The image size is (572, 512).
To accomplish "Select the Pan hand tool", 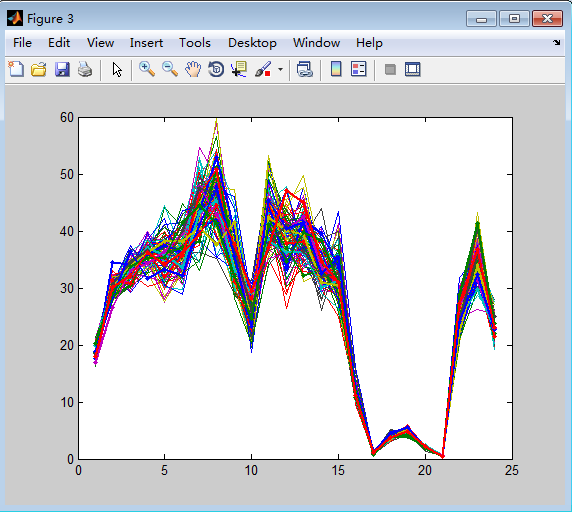I will click(x=193, y=69).
